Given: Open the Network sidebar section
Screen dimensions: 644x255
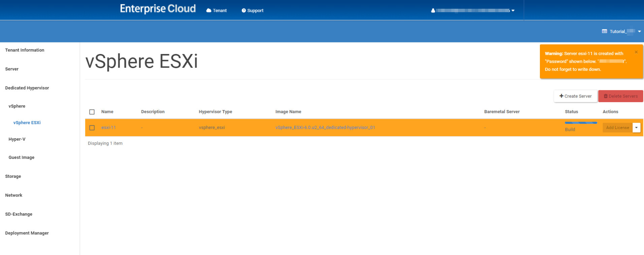Looking at the screenshot, I should coord(13,195).
